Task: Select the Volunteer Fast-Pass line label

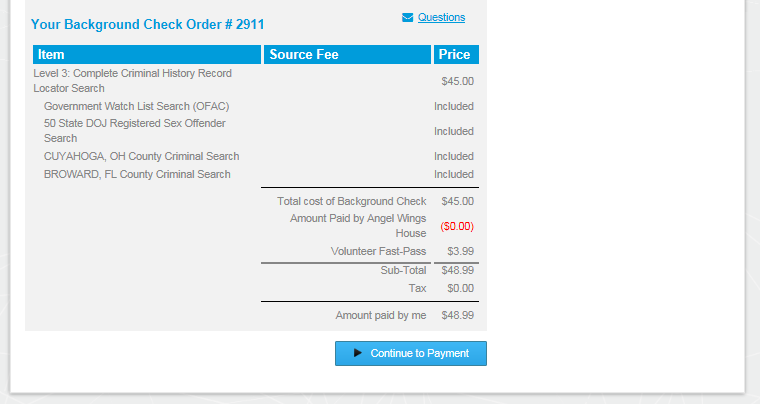Action: [x=378, y=251]
